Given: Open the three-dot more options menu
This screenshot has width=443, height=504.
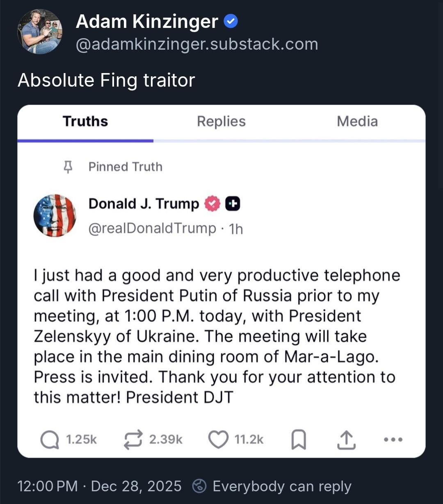Looking at the screenshot, I should coord(393,440).
